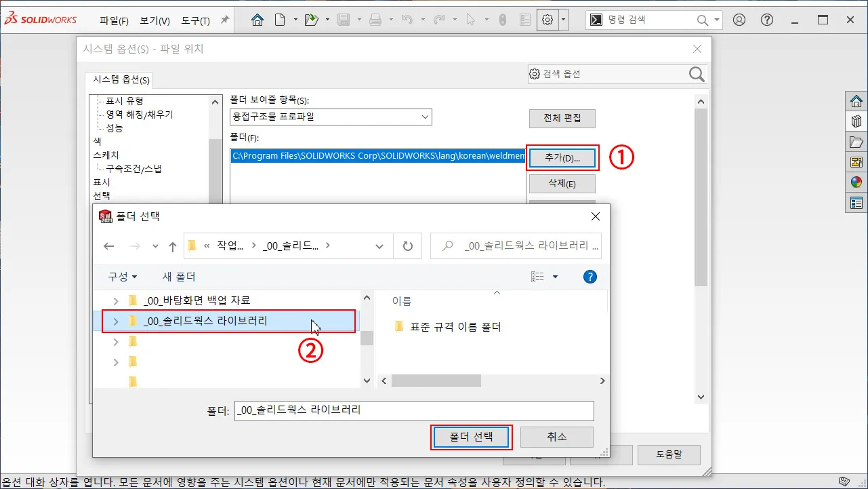Click the 폴더 name input field
868x489 pixels.
[414, 410]
